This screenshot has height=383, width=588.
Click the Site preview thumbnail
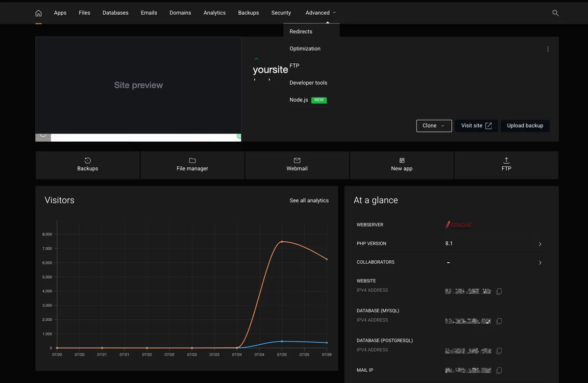[138, 85]
